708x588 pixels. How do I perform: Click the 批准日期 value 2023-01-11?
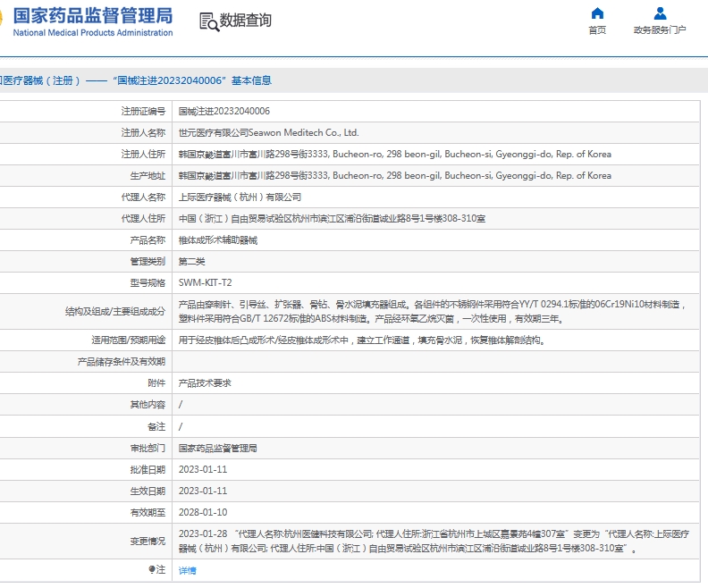(x=203, y=469)
